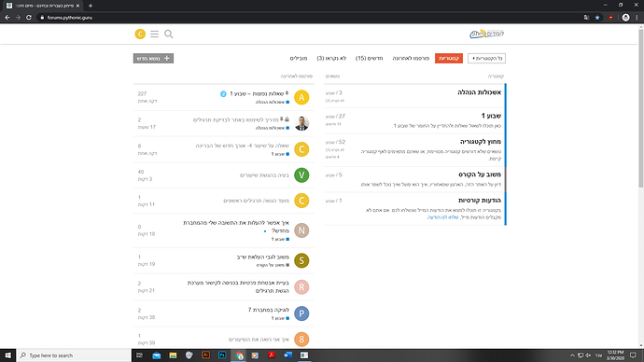Image resolution: width=644 pixels, height=362 pixels.
Task: Click the '52' topics count of 'מחוץ לקטגוריה'
Action: (x=343, y=142)
